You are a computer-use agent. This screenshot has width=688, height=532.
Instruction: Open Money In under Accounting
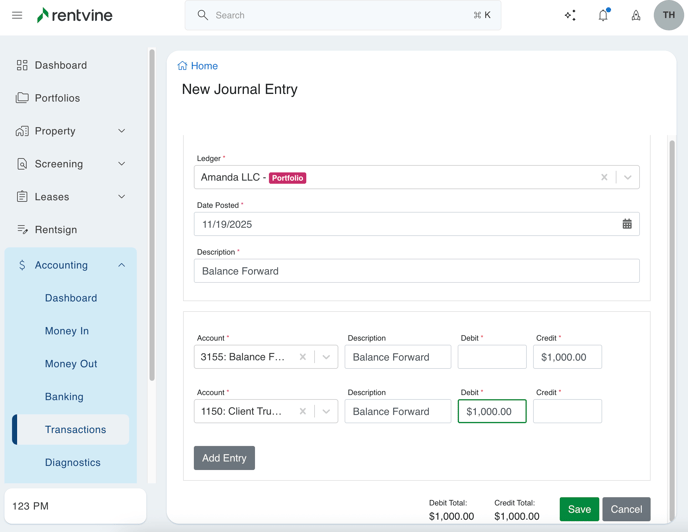tap(67, 331)
